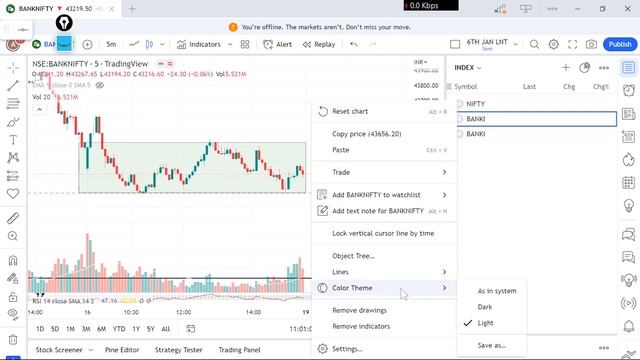
Task: Publish the chart idea
Action: (x=620, y=44)
